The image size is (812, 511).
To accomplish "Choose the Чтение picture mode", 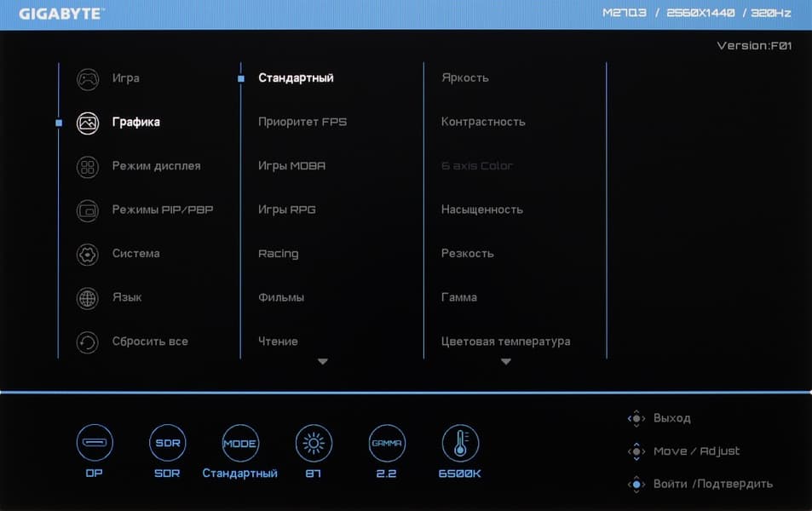I will point(278,342).
